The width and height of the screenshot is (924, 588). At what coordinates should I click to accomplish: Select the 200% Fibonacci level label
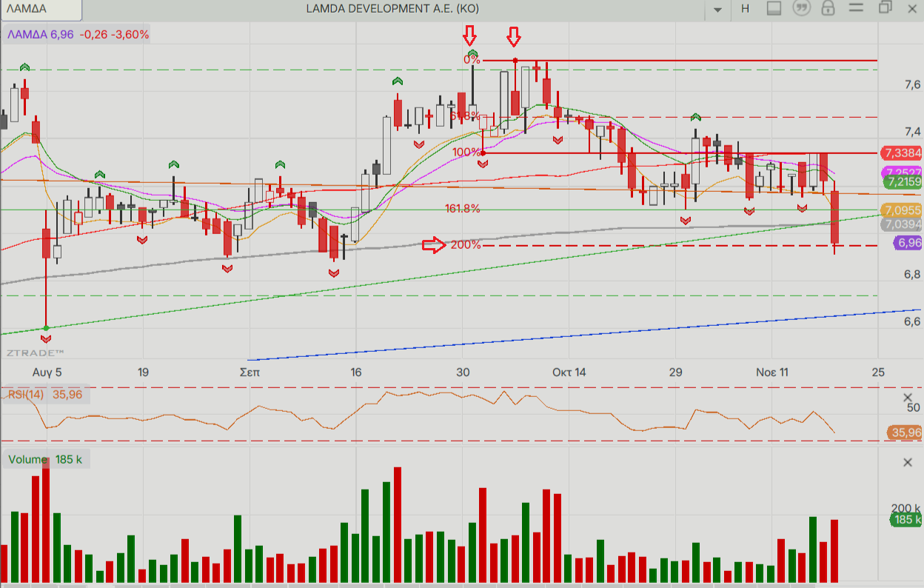466,245
